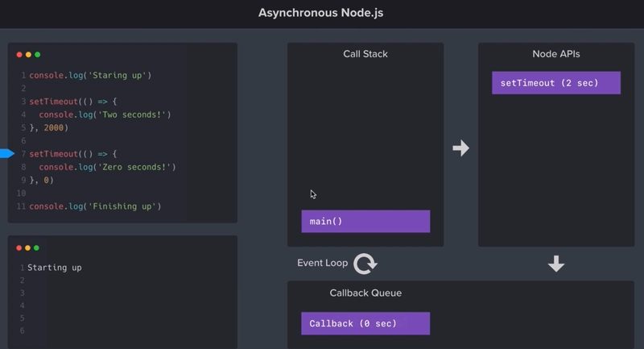Click the red dot in the code editor window
Image resolution: width=644 pixels, height=349 pixels.
coord(19,55)
